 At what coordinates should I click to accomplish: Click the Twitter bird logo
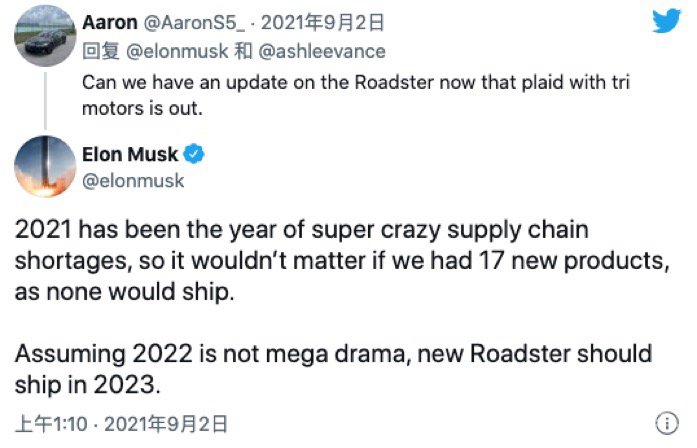pos(666,20)
